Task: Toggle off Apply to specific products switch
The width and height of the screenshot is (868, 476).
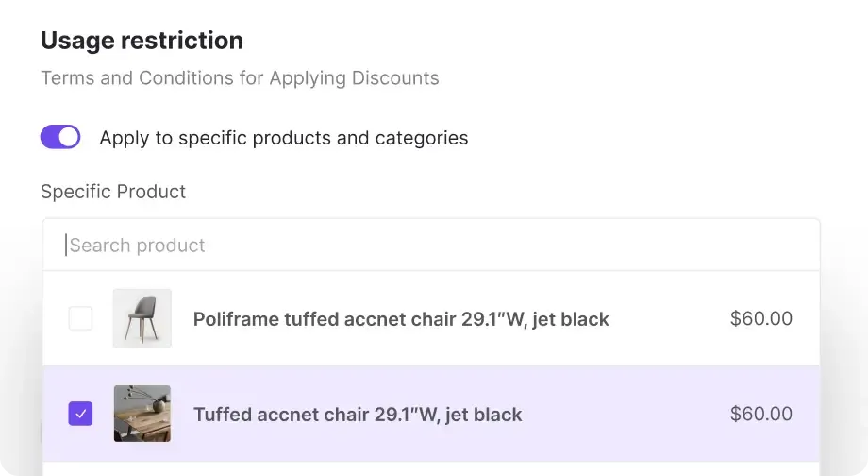Action: (60, 137)
